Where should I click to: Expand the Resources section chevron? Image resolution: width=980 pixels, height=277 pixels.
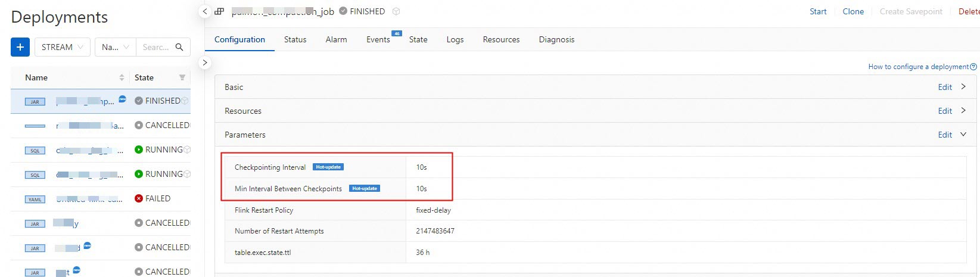pyautogui.click(x=963, y=111)
